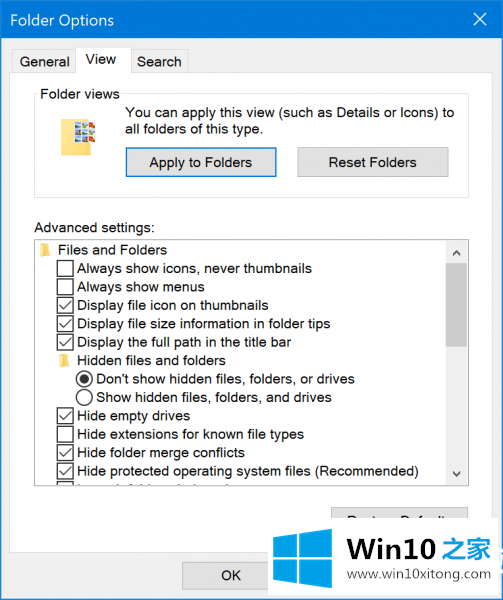503x600 pixels.
Task: Enable Always show icons, never thumbnails
Action: pyautogui.click(x=65, y=269)
